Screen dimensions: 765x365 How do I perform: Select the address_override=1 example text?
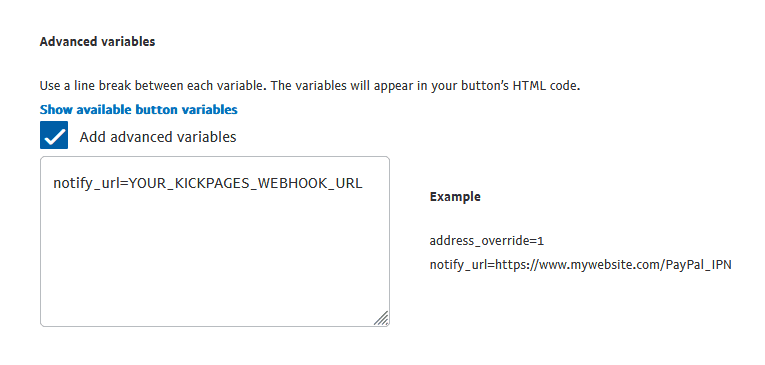point(486,241)
